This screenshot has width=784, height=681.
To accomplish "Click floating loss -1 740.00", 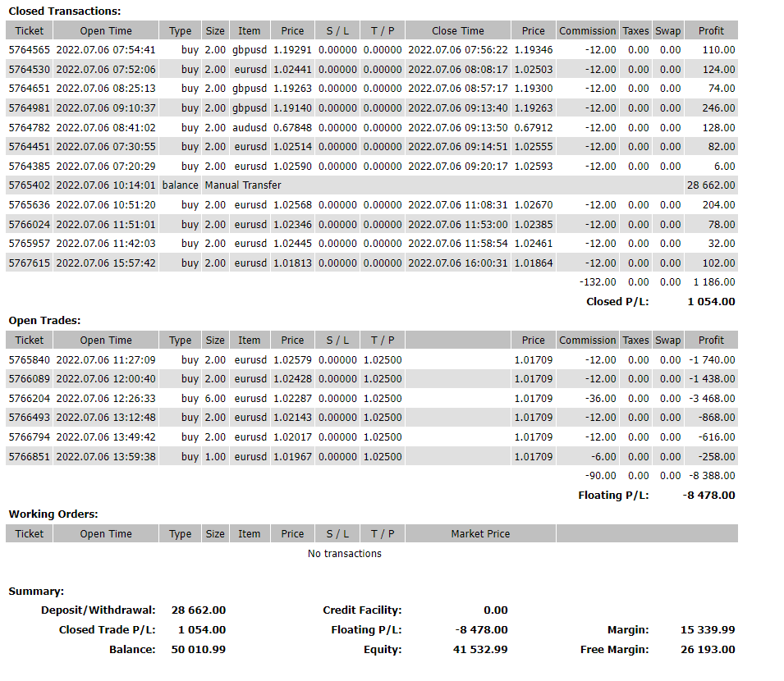I will tap(712, 359).
